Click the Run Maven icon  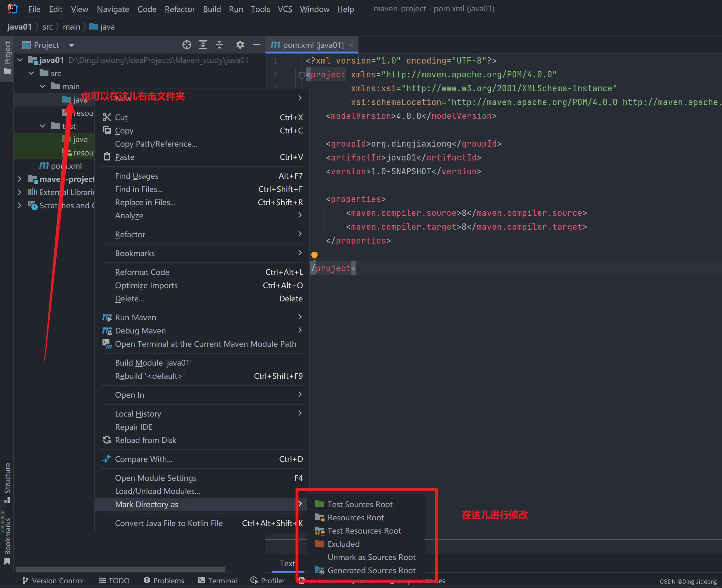[107, 317]
